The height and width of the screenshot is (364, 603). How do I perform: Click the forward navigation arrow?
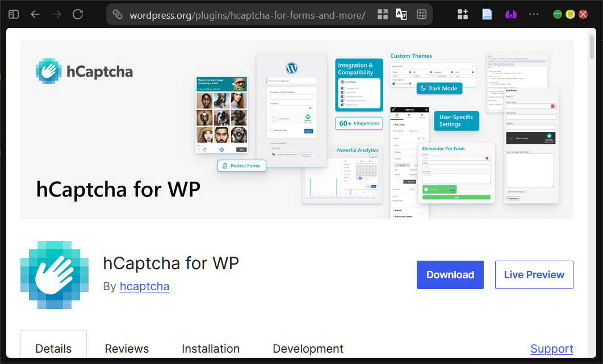click(57, 14)
